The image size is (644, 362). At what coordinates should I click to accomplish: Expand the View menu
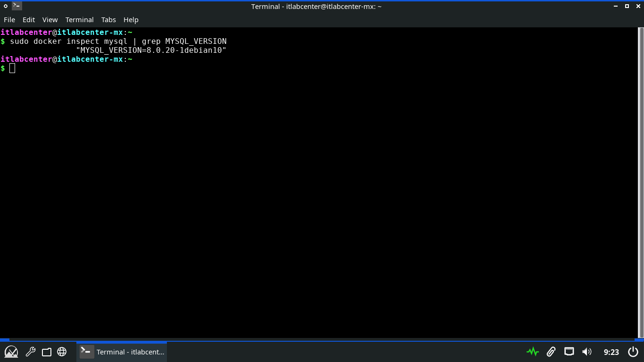coord(50,20)
